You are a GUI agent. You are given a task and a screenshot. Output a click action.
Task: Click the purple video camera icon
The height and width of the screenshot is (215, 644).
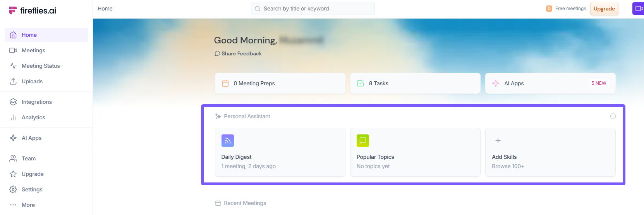coord(639,9)
